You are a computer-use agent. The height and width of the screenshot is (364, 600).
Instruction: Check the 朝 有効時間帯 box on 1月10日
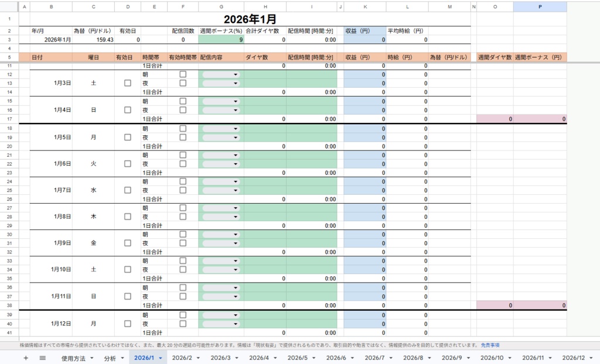tap(183, 261)
